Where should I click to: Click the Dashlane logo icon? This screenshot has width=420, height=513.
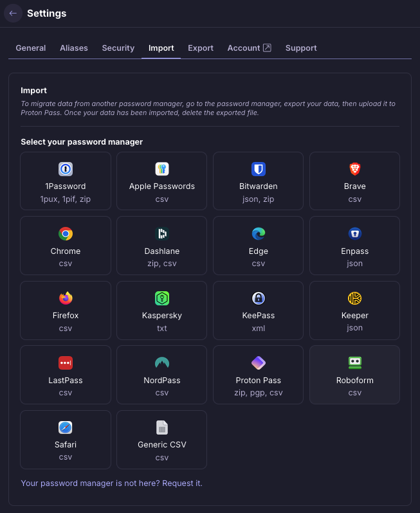162,234
